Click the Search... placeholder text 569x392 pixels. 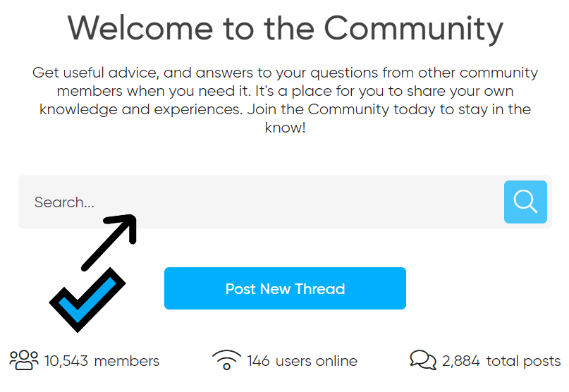pos(64,202)
